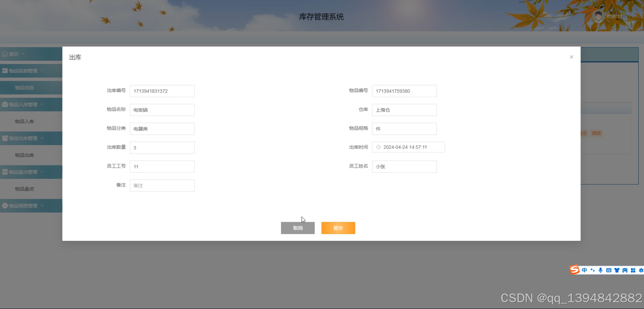Click the 物品调拨管理 round icon
This screenshot has width=644, height=309.
point(5,206)
